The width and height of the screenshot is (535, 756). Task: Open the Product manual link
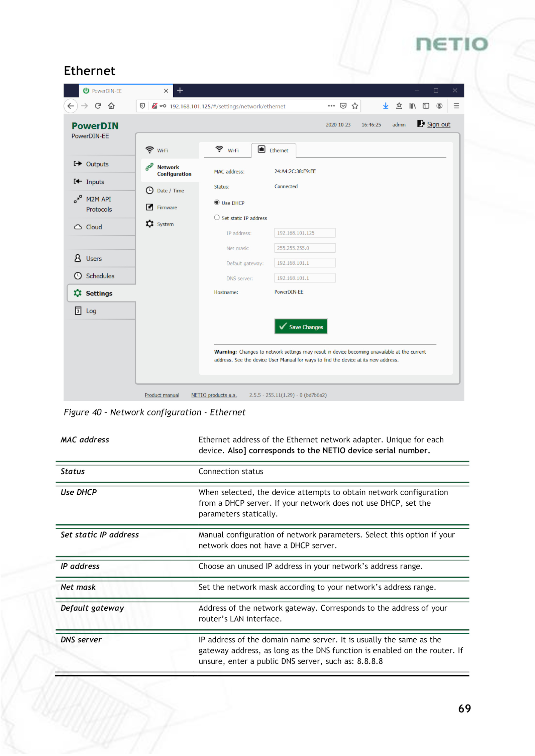point(162,395)
